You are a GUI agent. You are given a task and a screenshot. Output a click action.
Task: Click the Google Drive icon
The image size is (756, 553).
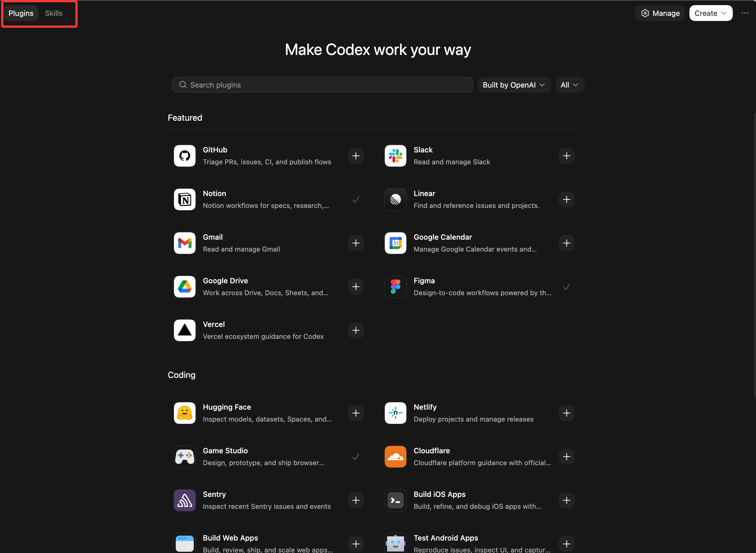tap(184, 286)
